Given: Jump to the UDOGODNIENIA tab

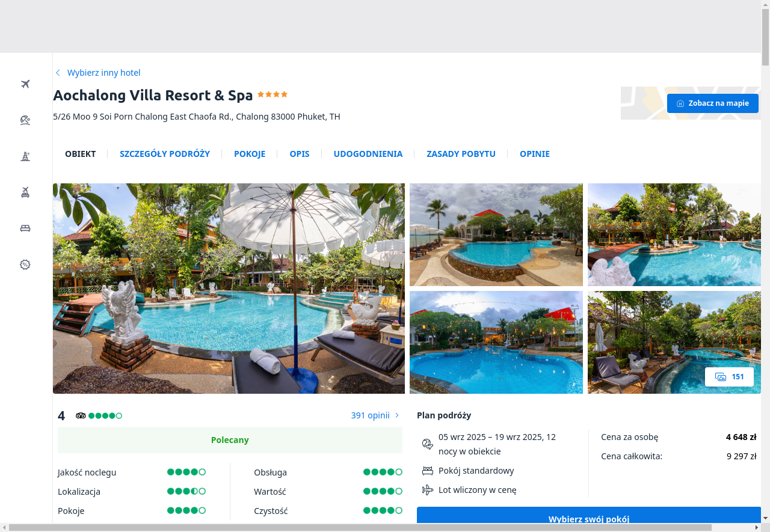Looking at the screenshot, I should click(368, 154).
